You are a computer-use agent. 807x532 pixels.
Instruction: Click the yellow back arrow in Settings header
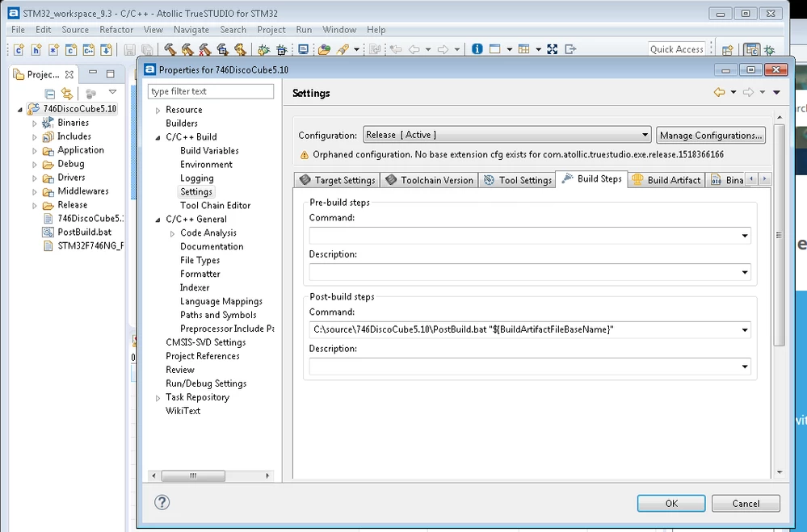tap(720, 92)
